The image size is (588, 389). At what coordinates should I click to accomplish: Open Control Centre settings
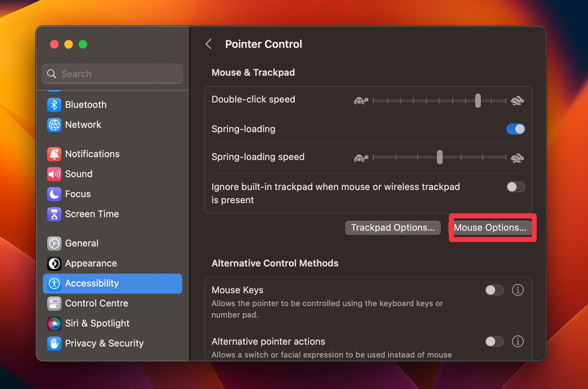pos(97,303)
